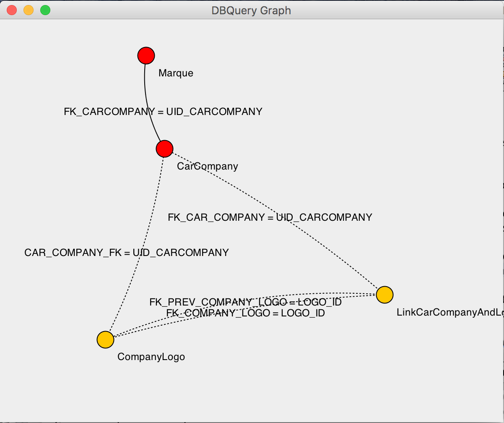Click the LinkCarCompanyAndLo label text
The width and height of the screenshot is (504, 423).
(450, 312)
